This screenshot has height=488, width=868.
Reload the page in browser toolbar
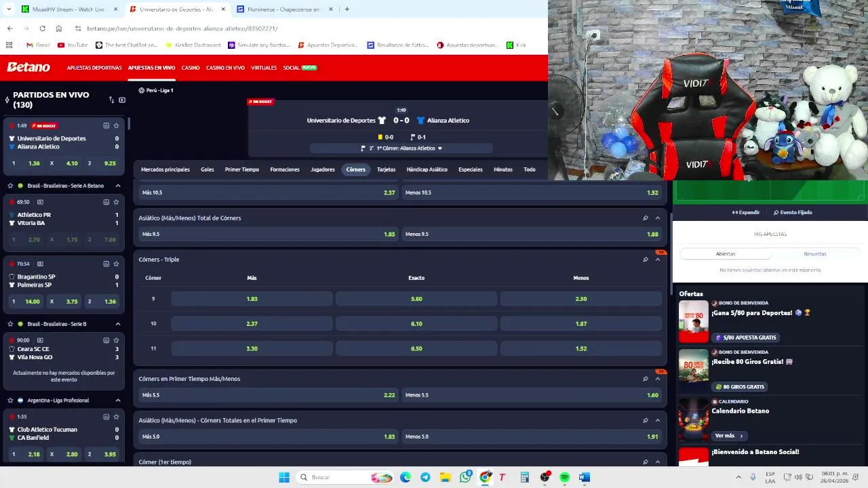[x=42, y=28]
